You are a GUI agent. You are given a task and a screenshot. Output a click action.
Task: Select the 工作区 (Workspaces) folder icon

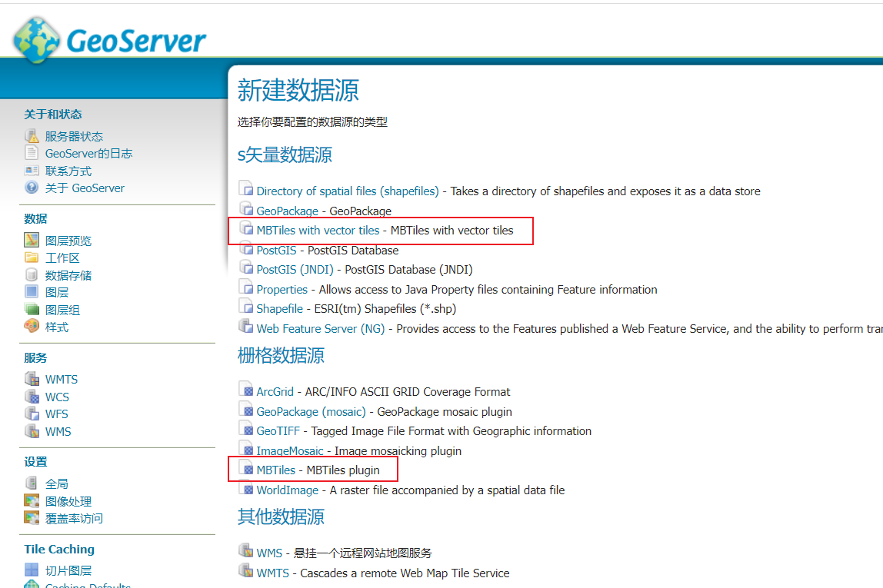click(x=31, y=257)
